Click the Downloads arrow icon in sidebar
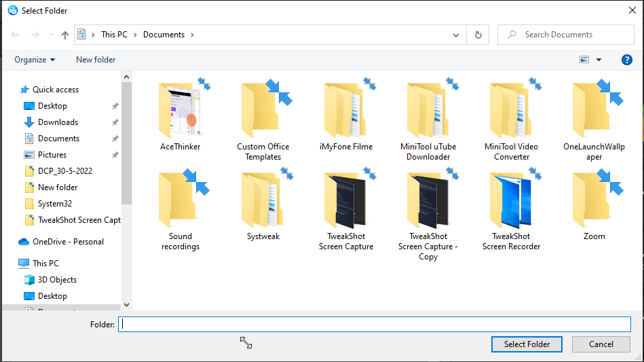This screenshot has width=644, height=362. pyautogui.click(x=29, y=122)
